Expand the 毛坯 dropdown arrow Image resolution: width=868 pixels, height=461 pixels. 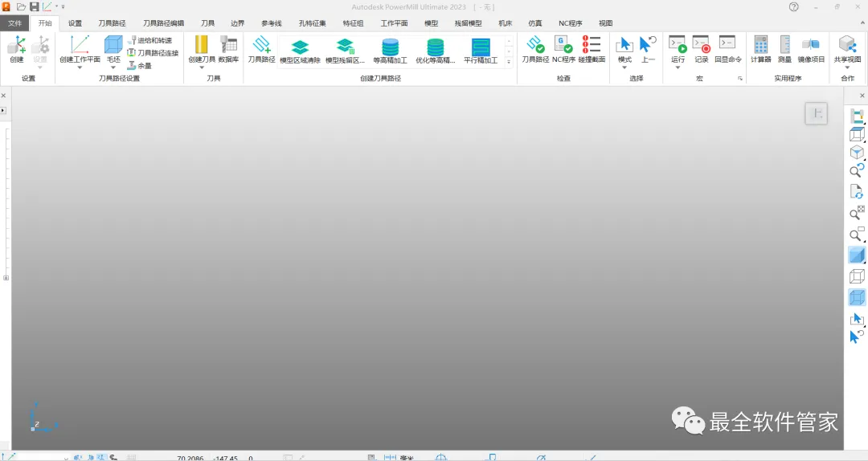point(113,67)
